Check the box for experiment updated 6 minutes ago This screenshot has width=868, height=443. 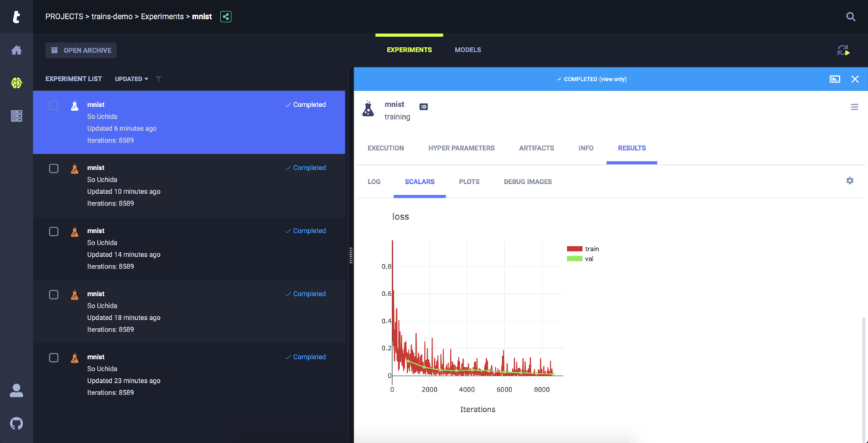(54, 105)
